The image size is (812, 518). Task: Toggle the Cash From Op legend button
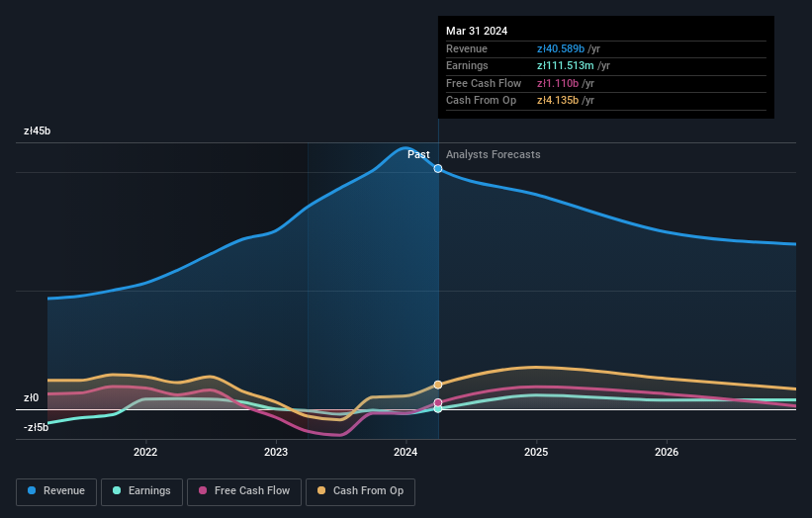[x=360, y=491]
